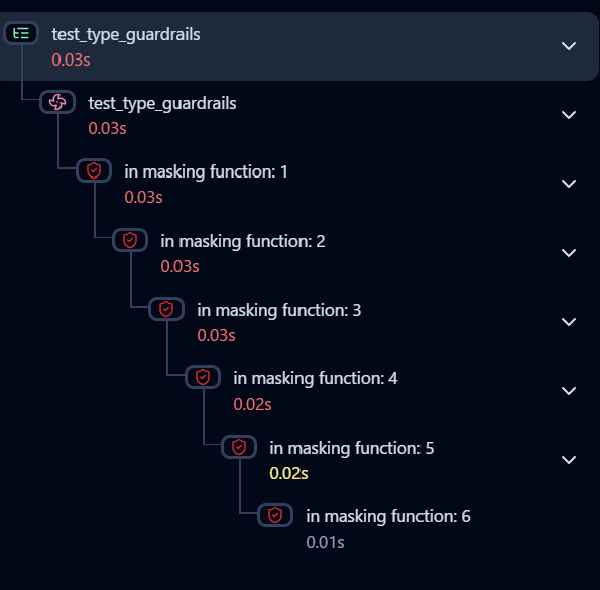The height and width of the screenshot is (590, 600).
Task: Collapse the masking function 3 chevron
Action: 569,322
